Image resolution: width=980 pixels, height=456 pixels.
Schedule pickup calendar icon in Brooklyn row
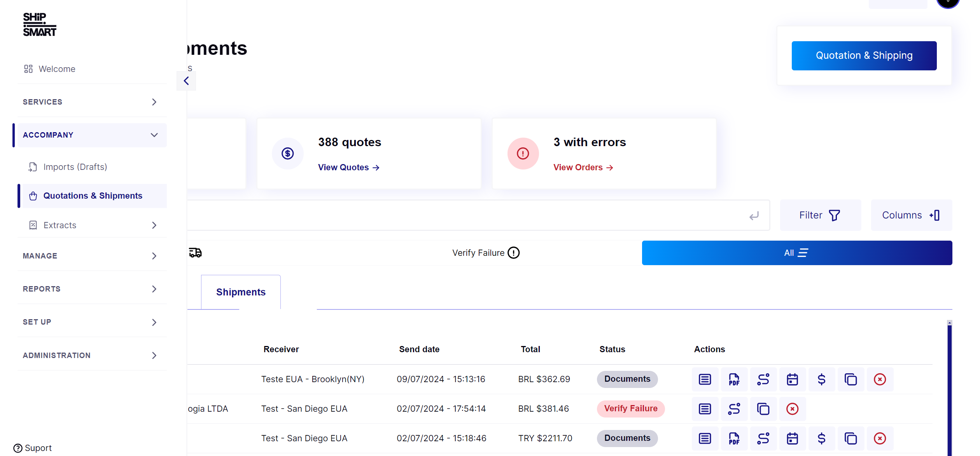(792, 379)
